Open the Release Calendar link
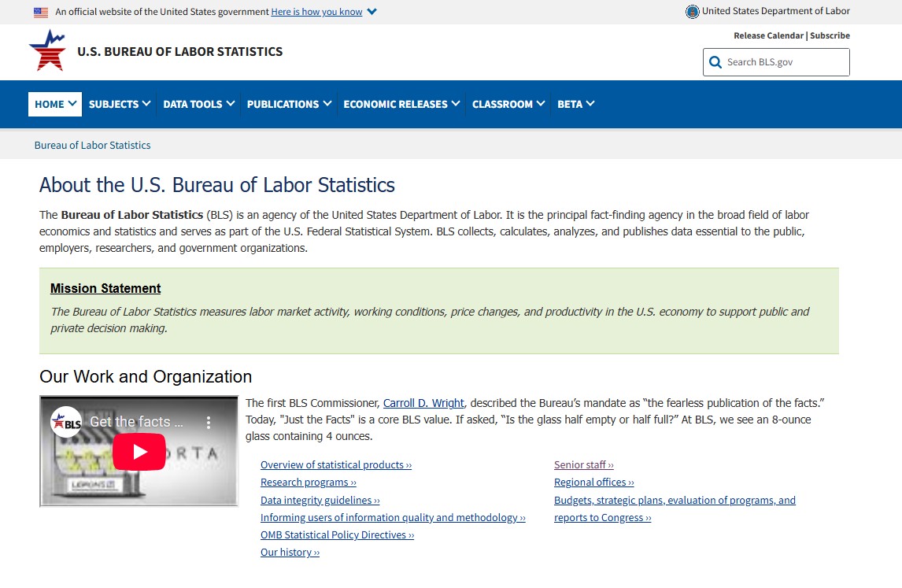The height and width of the screenshot is (588, 902). pyautogui.click(x=768, y=35)
